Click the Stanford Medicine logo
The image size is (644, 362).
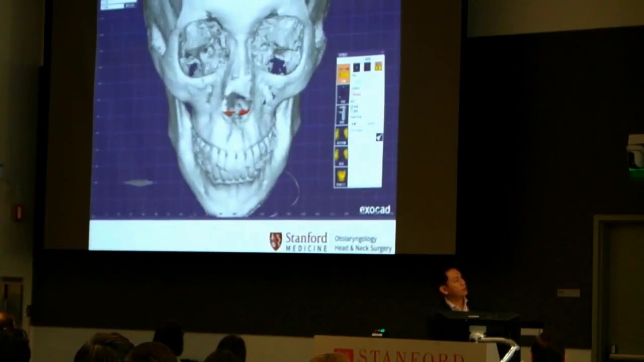pos(298,241)
